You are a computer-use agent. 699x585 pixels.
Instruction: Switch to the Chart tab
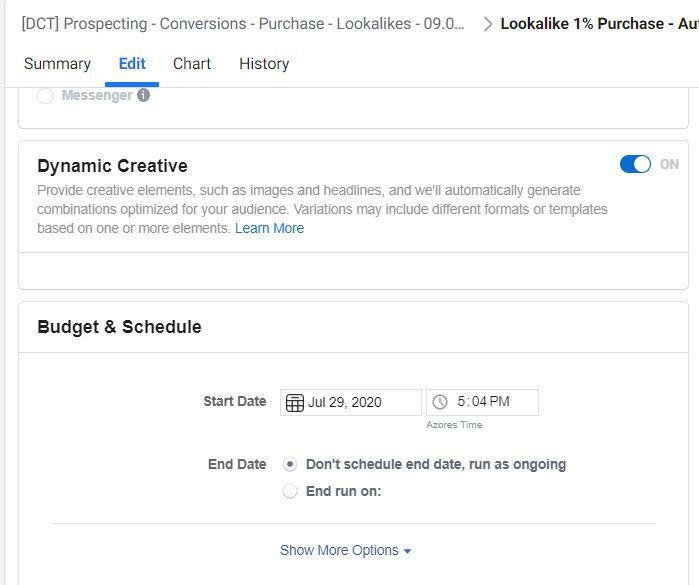pyautogui.click(x=192, y=64)
